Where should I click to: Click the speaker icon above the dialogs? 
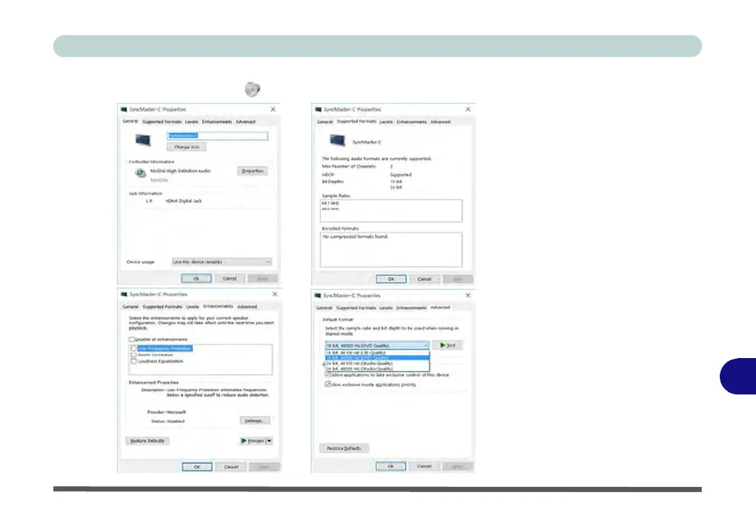(x=252, y=89)
